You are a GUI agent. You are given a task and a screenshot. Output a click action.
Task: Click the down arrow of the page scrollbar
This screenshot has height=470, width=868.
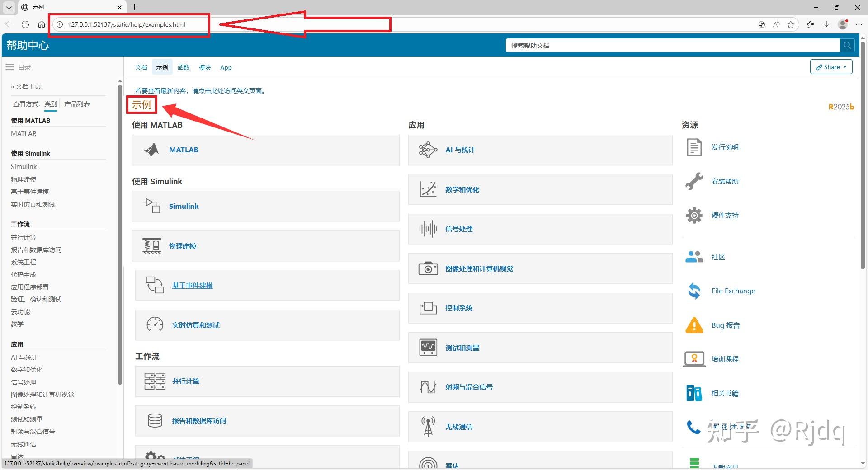[x=863, y=464]
